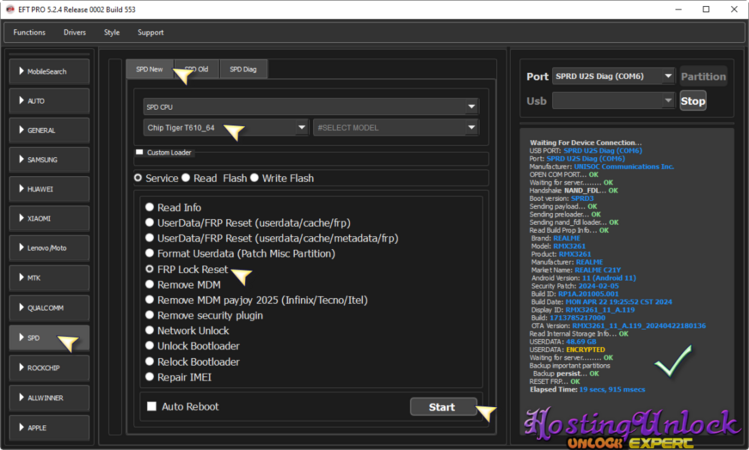Click the Custom Loader path field

point(340,159)
